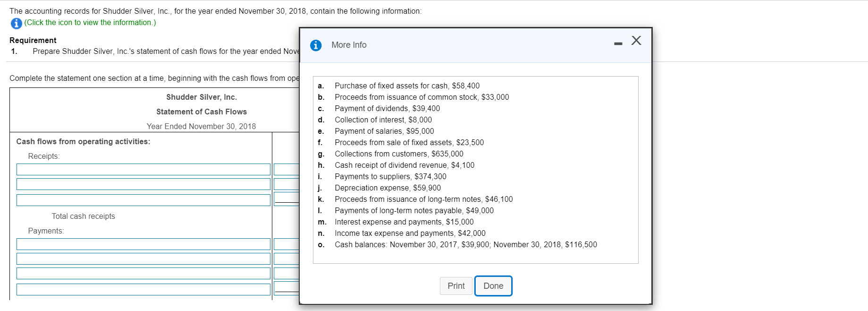Open '(Click the icon to view the information.)' link

[90, 23]
